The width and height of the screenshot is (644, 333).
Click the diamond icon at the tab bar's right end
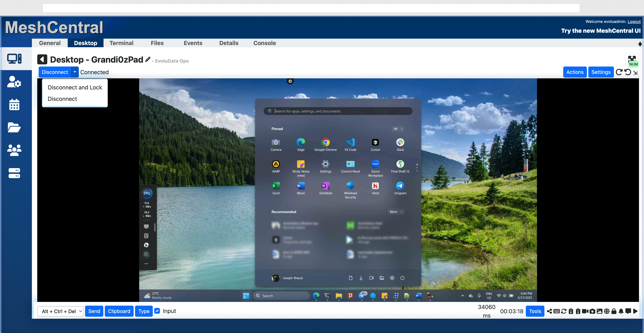pyautogui.click(x=640, y=44)
